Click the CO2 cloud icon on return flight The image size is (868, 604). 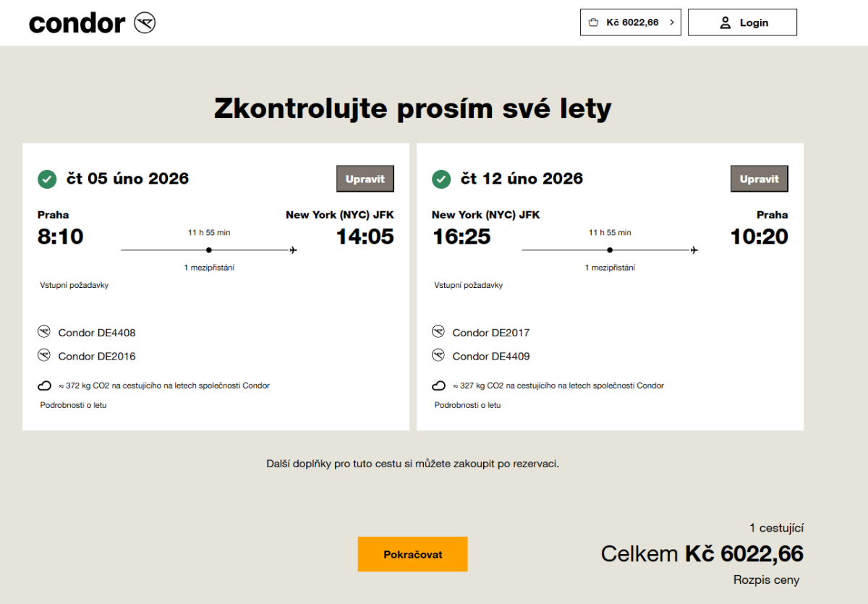[x=439, y=386]
